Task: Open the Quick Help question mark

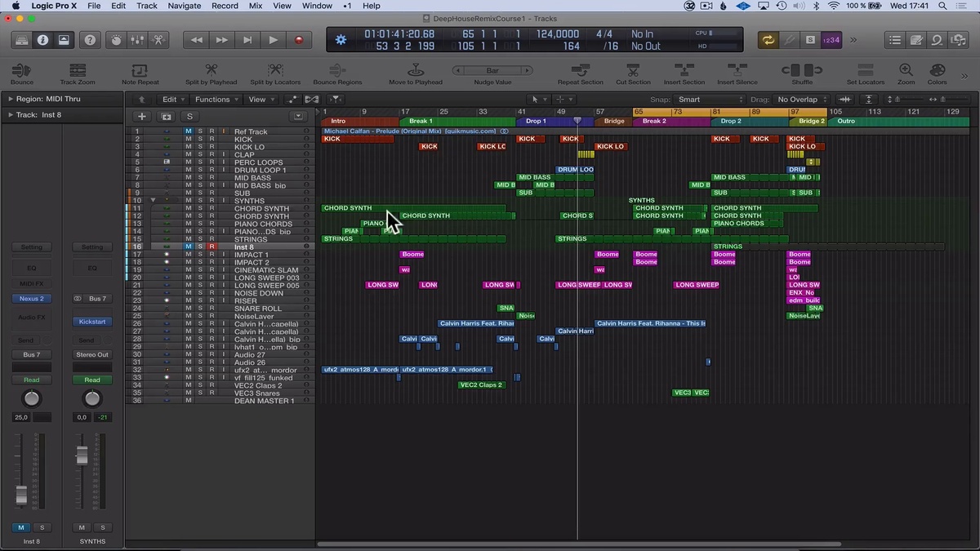Action: (x=90, y=40)
